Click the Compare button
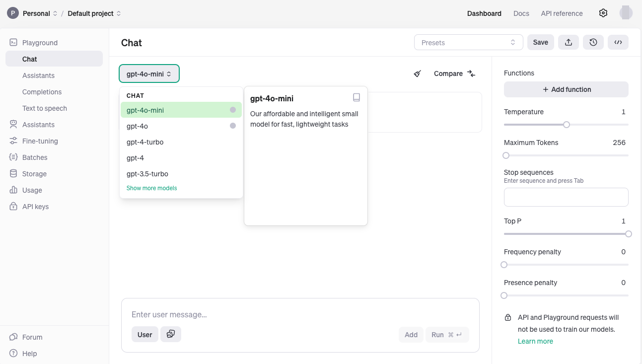The image size is (642, 364). click(454, 73)
